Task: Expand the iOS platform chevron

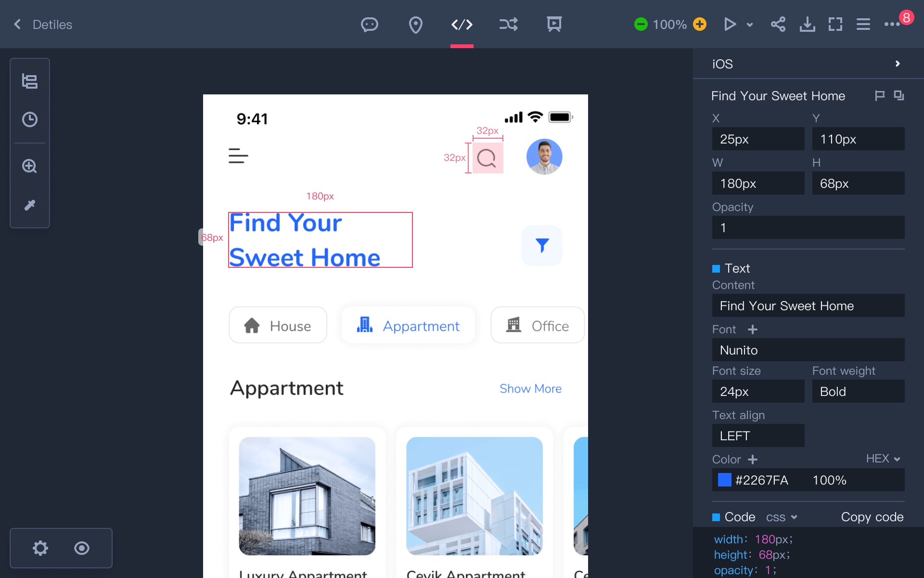Action: (x=897, y=64)
